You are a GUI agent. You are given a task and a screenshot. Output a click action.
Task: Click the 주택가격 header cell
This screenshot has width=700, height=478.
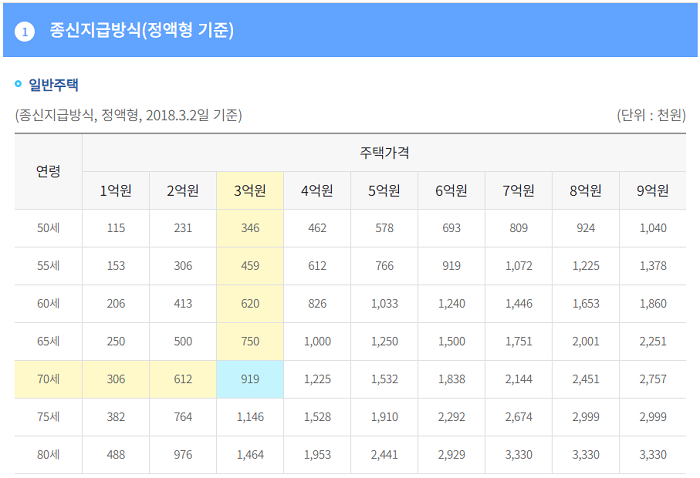click(384, 153)
